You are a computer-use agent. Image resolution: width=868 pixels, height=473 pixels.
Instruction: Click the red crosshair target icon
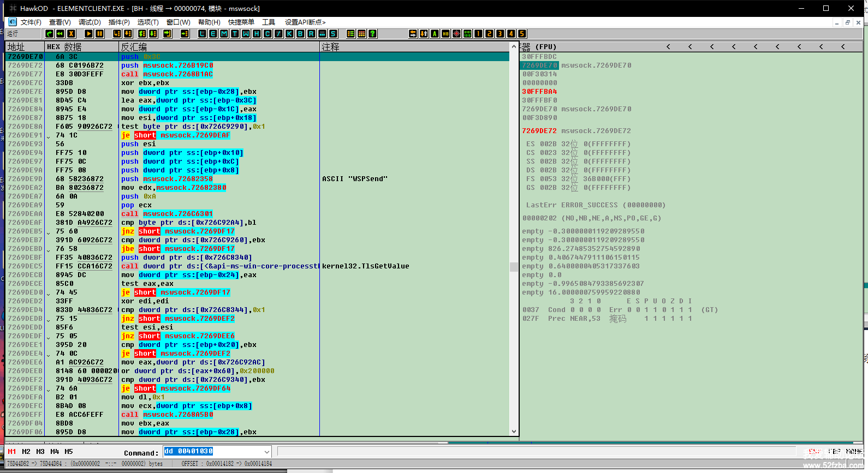click(x=456, y=34)
